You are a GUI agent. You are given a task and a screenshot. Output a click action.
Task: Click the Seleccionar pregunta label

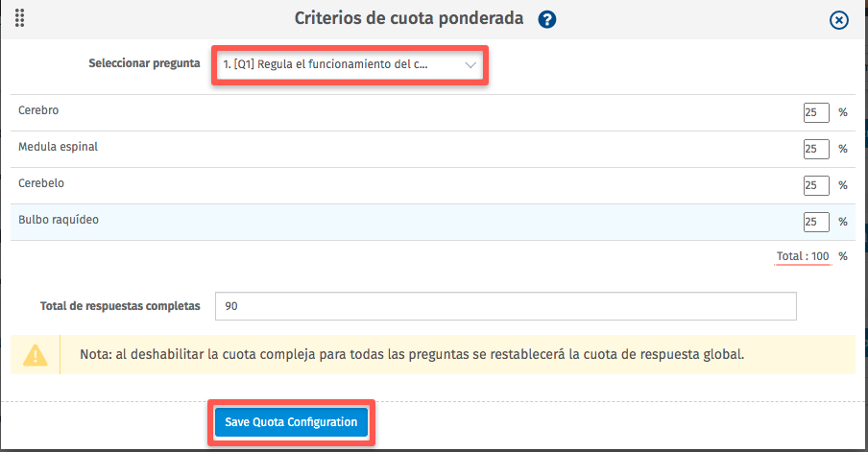tap(144, 63)
